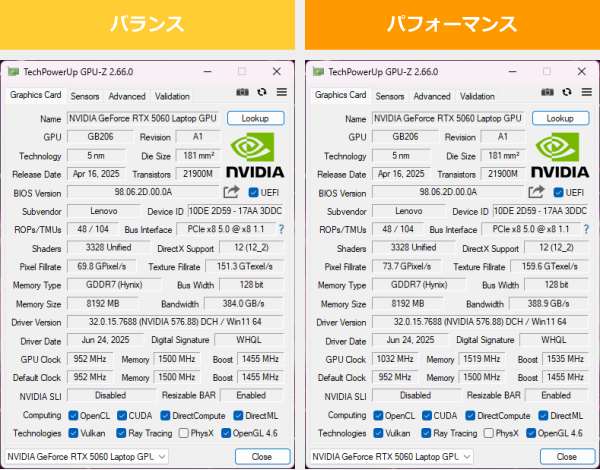The image size is (600, 470).
Task: Click '1032 MHz' GPU Clock value in right window
Action: (x=395, y=359)
